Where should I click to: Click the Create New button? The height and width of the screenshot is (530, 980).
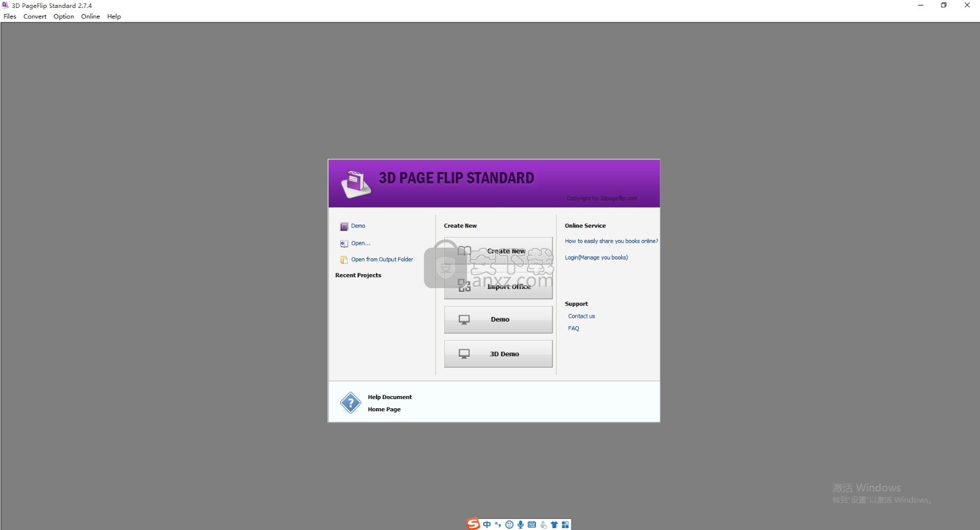tap(498, 251)
